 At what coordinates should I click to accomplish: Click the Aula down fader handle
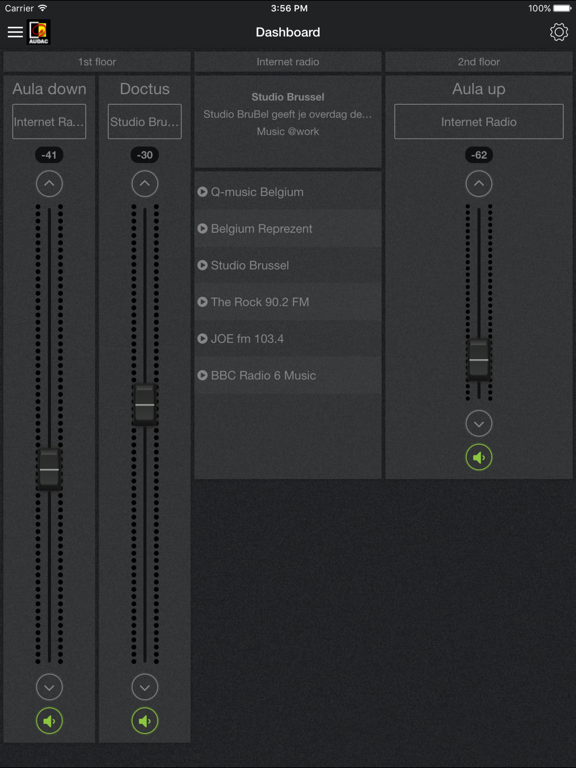49,469
